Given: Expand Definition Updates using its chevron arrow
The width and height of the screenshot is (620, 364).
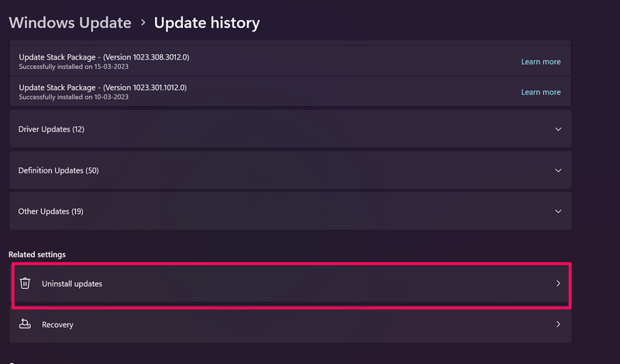Looking at the screenshot, I should point(558,170).
